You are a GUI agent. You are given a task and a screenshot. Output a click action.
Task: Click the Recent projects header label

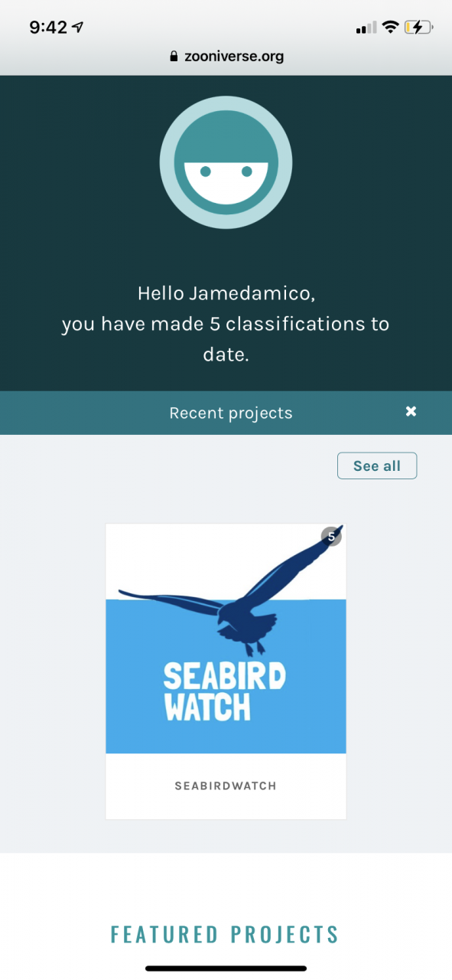pyautogui.click(x=231, y=413)
